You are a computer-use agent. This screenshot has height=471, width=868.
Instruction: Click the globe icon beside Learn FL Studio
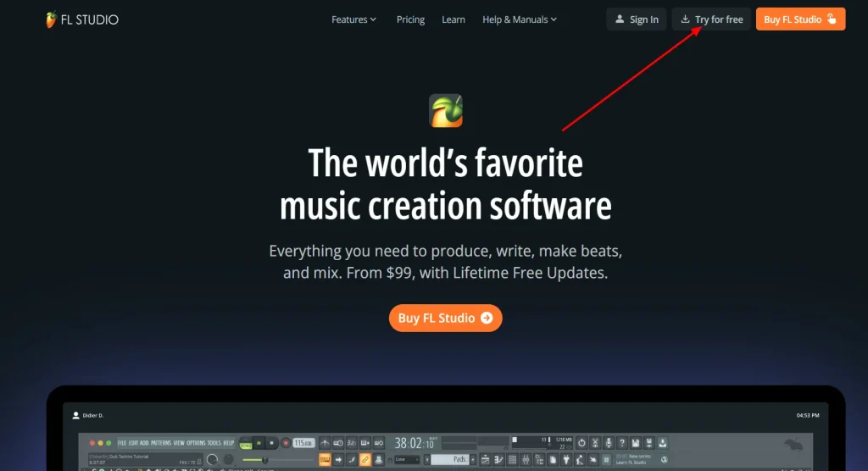tap(665, 459)
